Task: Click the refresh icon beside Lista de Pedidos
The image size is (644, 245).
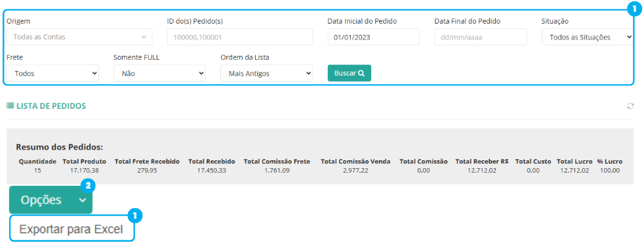Action: pos(630,106)
